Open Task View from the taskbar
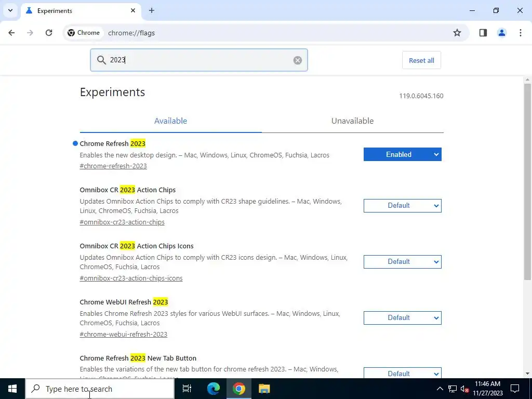Viewport: 532px width, 399px height. (x=187, y=389)
